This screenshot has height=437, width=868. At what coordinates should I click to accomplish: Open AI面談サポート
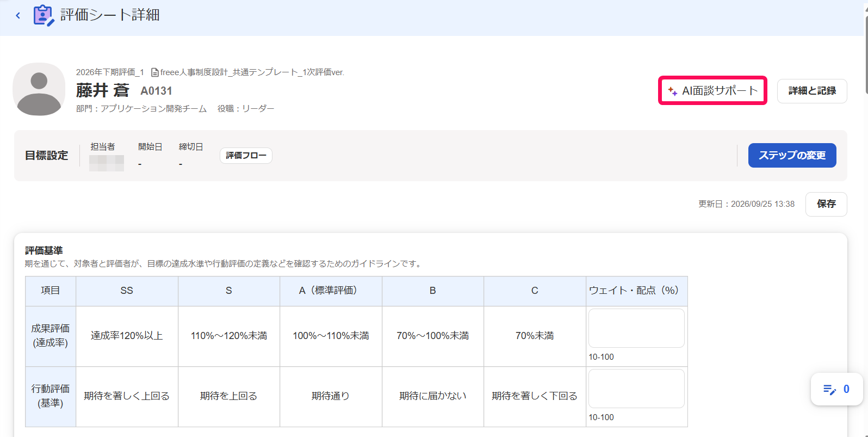click(712, 91)
